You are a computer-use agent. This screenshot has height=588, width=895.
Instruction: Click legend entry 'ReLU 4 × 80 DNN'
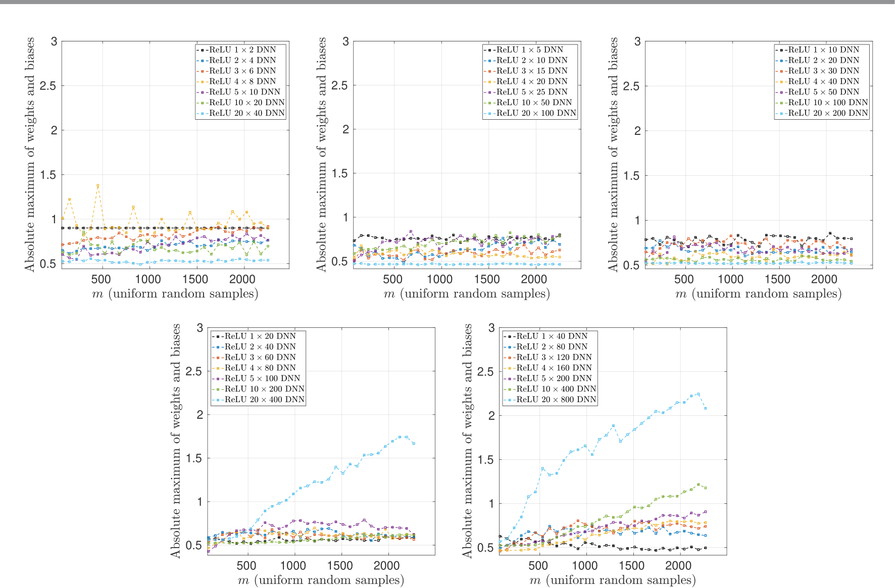[254, 368]
